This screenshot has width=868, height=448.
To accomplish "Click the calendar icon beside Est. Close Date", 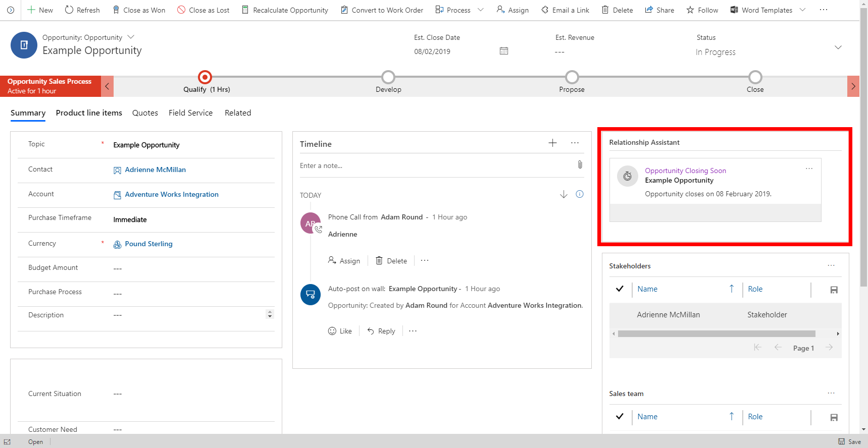I will tap(503, 51).
